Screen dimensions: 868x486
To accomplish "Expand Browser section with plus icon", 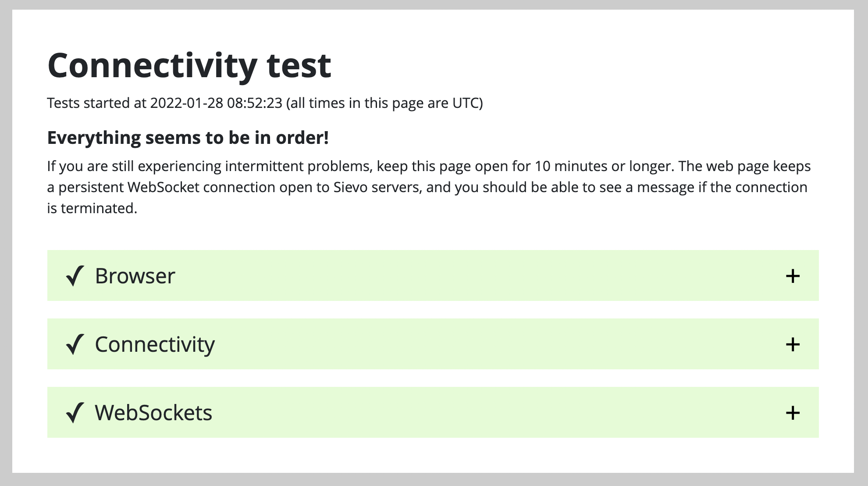I will 793,276.
